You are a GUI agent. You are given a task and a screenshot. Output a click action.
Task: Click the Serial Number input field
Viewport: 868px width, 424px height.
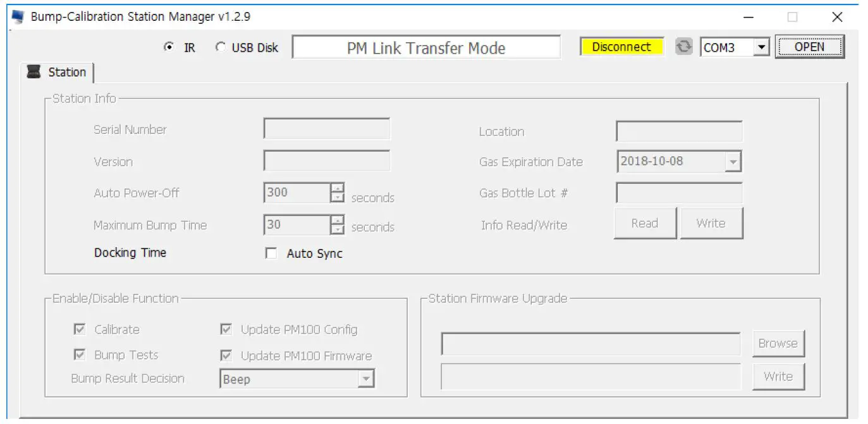pos(327,129)
